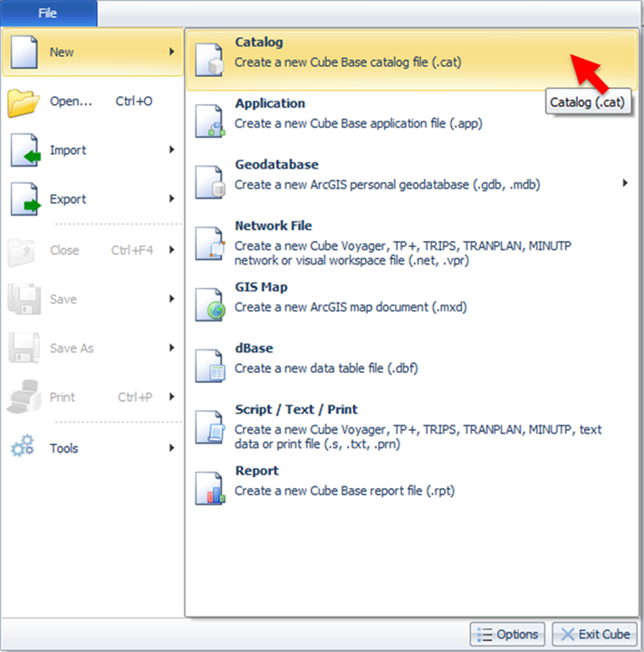644x652 pixels.
Task: Expand the Print submenu arrow
Action: (x=171, y=397)
